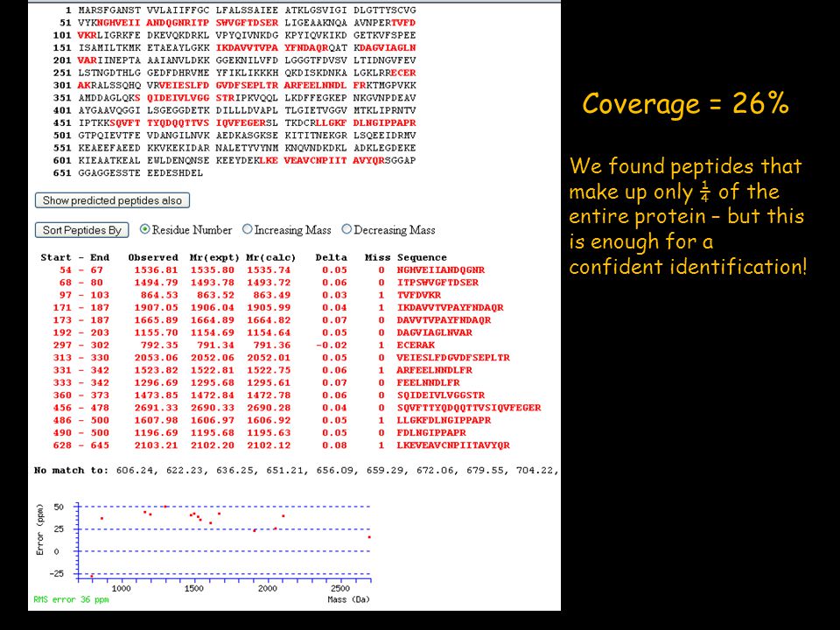Viewport: 840px width, 630px height.
Task: Click peptide sequence ECERAK
Action: click(415, 345)
